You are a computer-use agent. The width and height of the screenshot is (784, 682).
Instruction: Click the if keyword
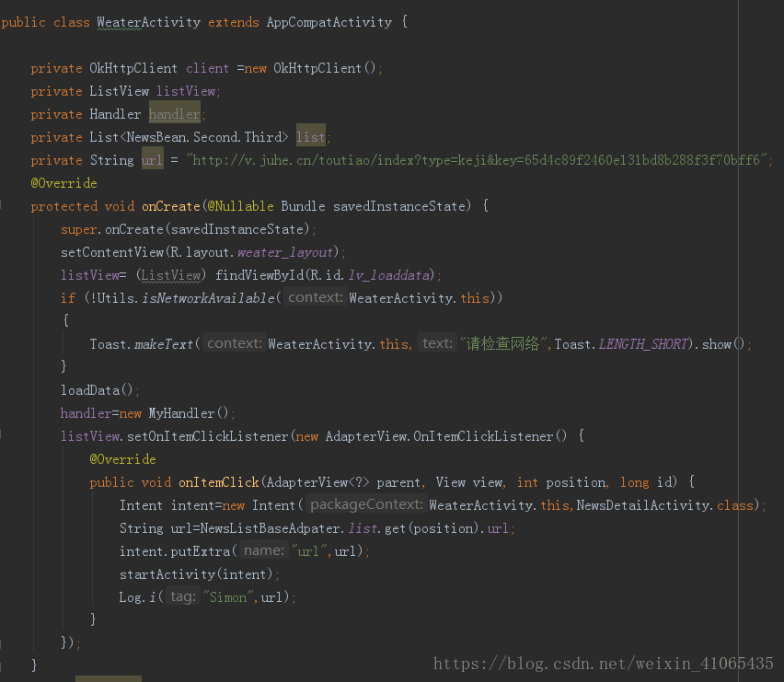pyautogui.click(x=68, y=298)
